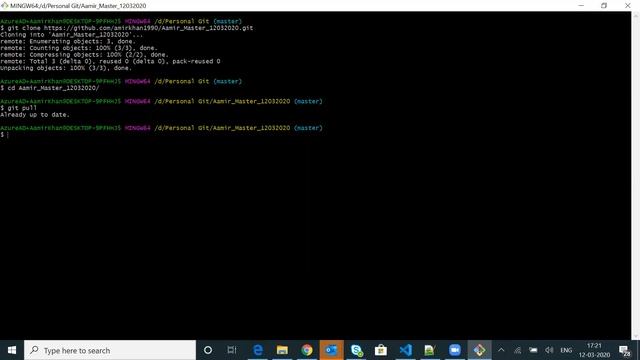Viewport: 640px width, 360px height.
Task: Open Cortana from the taskbar
Action: 208,350
